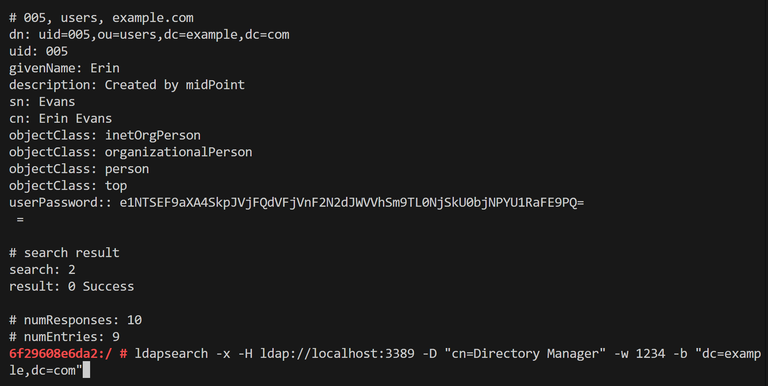The image size is (768, 386).
Task: Click the result: 0 Success line
Action: [72, 287]
